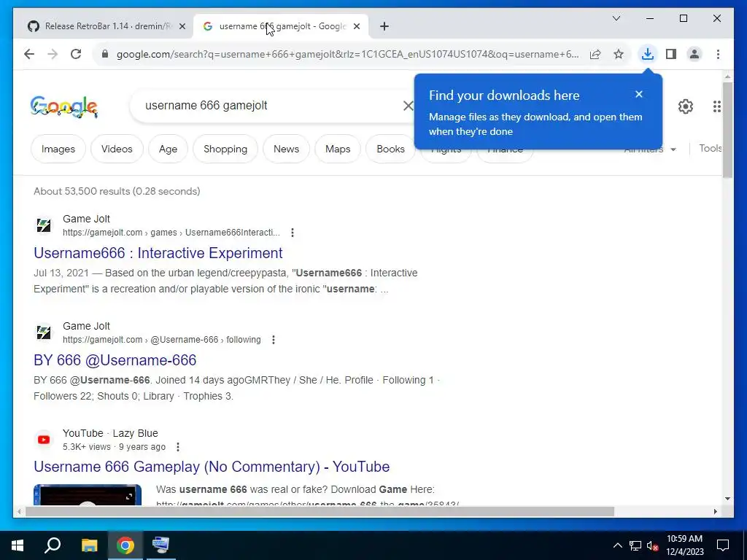Click the Game Jolt favicon of first result
This screenshot has width=747, height=560.
pos(44,225)
